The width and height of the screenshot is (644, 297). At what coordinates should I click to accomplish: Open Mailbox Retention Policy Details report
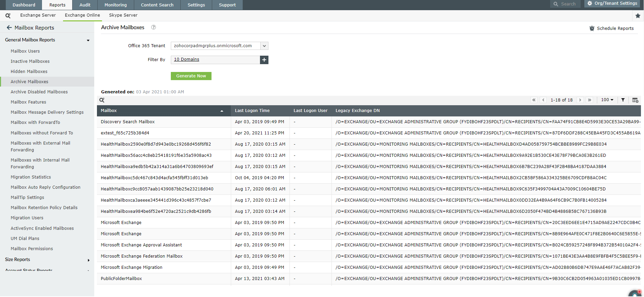point(44,208)
